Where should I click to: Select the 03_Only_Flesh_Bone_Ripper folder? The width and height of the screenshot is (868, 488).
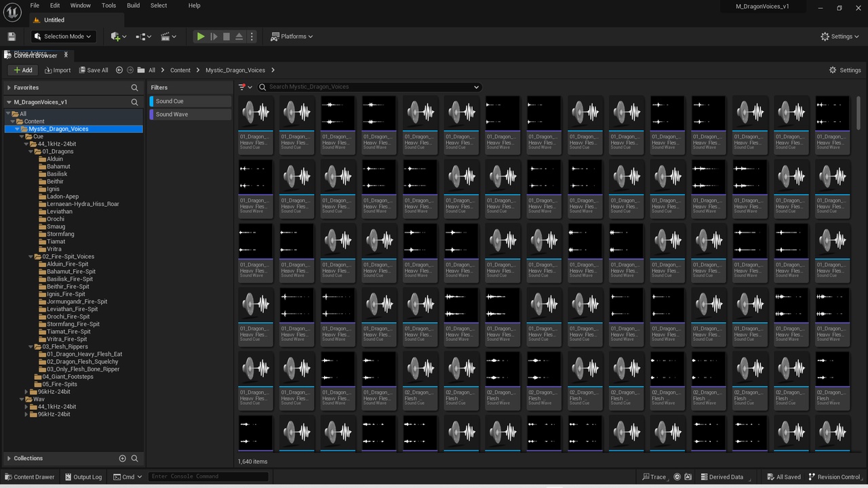tap(83, 369)
